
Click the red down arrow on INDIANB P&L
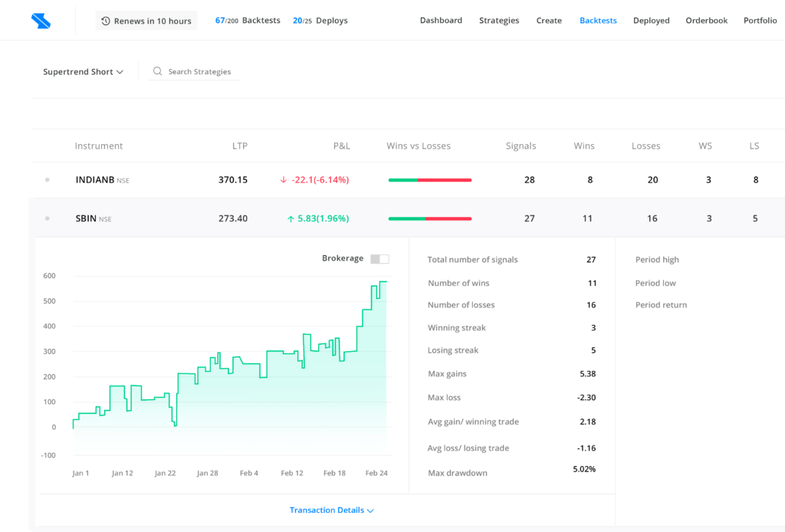pyautogui.click(x=284, y=180)
